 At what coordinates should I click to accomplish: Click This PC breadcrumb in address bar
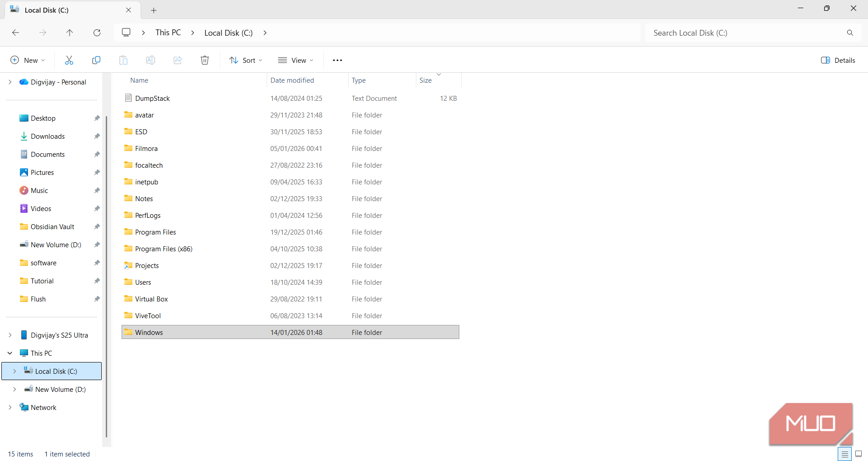point(168,33)
